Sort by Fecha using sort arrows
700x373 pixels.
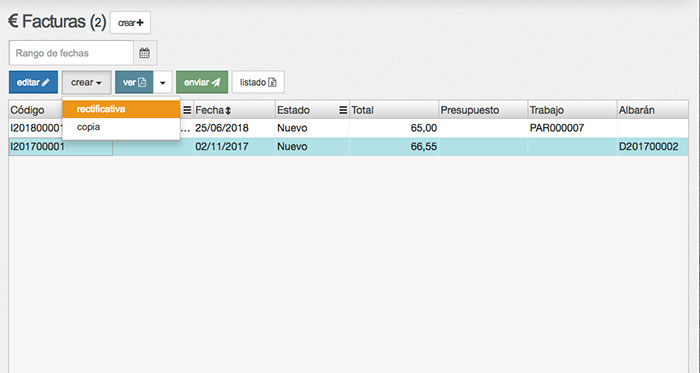tap(228, 111)
